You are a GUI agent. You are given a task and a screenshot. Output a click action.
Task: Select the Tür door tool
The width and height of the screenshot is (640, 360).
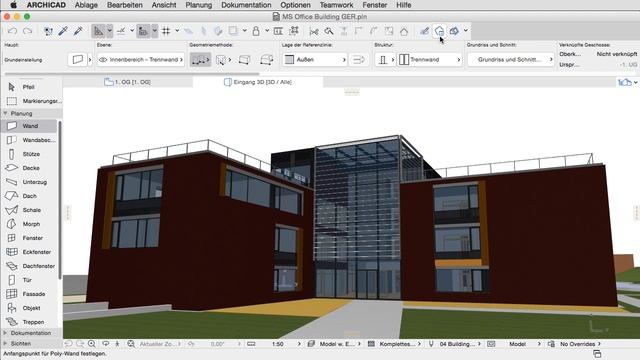29,280
